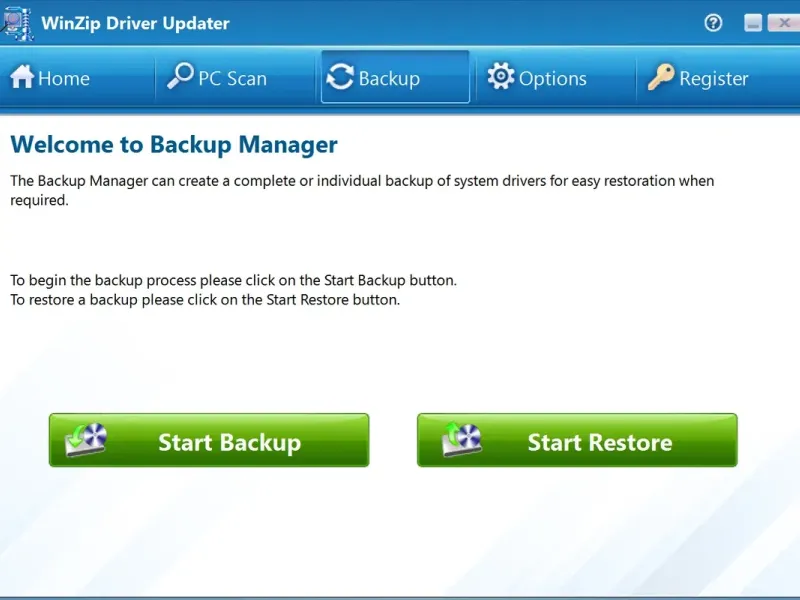The image size is (800, 600).
Task: Click the Backup Manager description paragraph
Action: pyautogui.click(x=362, y=190)
